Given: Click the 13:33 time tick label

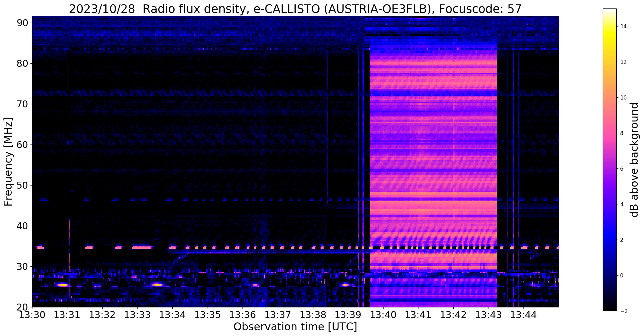Looking at the screenshot, I should (x=137, y=315).
